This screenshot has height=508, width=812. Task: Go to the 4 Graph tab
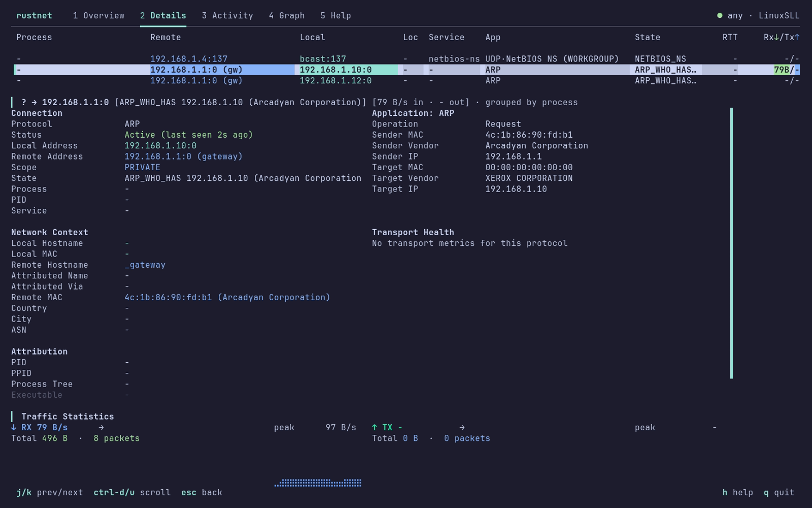287,16
